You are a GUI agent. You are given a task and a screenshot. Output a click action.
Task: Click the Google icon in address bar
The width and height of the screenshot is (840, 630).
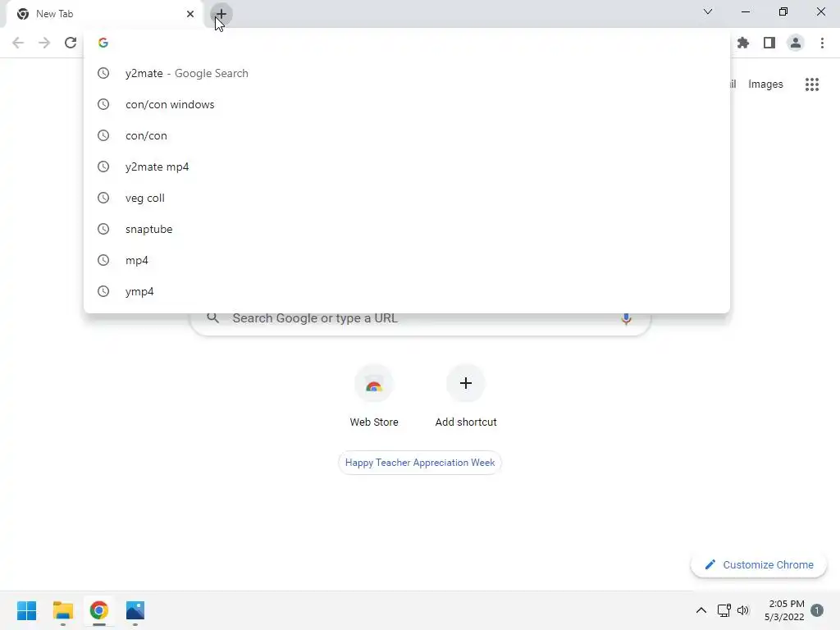tap(103, 43)
